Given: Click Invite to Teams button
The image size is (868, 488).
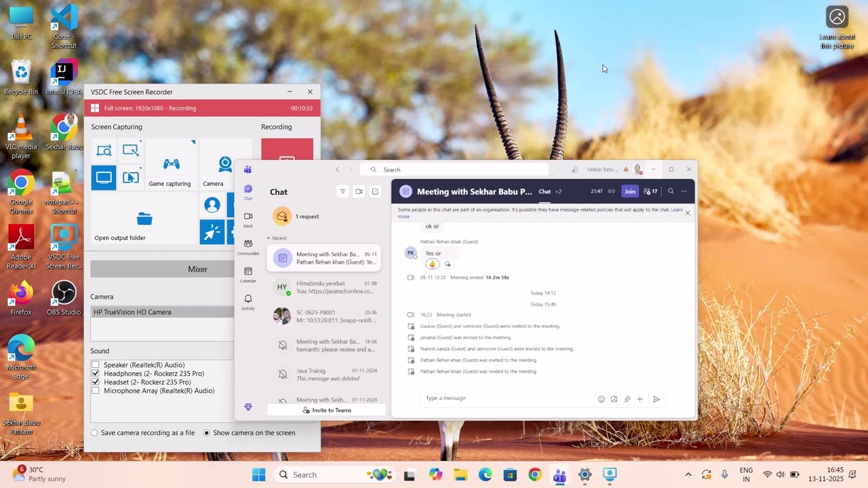Looking at the screenshot, I should (326, 410).
